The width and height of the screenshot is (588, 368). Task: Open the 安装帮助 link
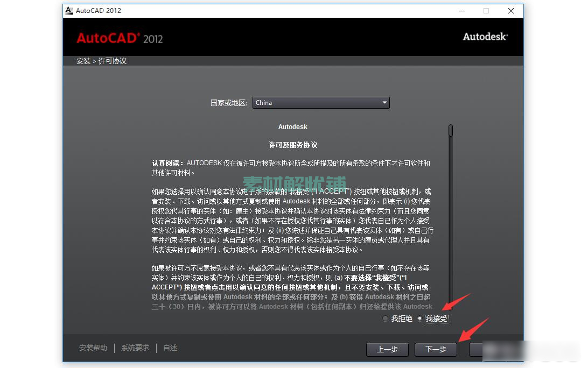coord(93,348)
